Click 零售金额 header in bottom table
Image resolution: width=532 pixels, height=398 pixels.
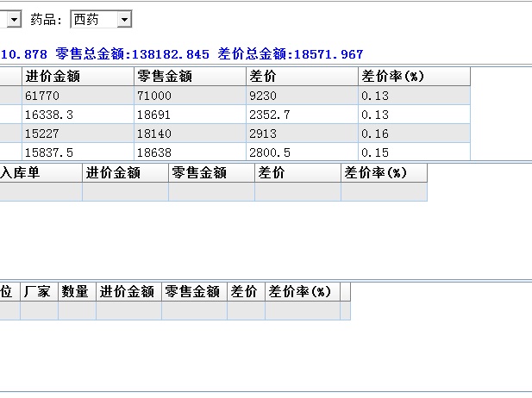[x=194, y=291]
